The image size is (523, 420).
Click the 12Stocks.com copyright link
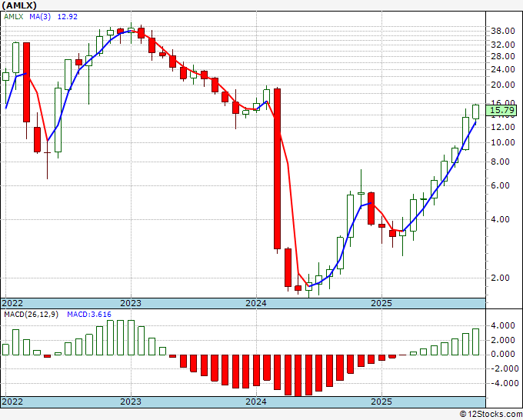[491, 415]
